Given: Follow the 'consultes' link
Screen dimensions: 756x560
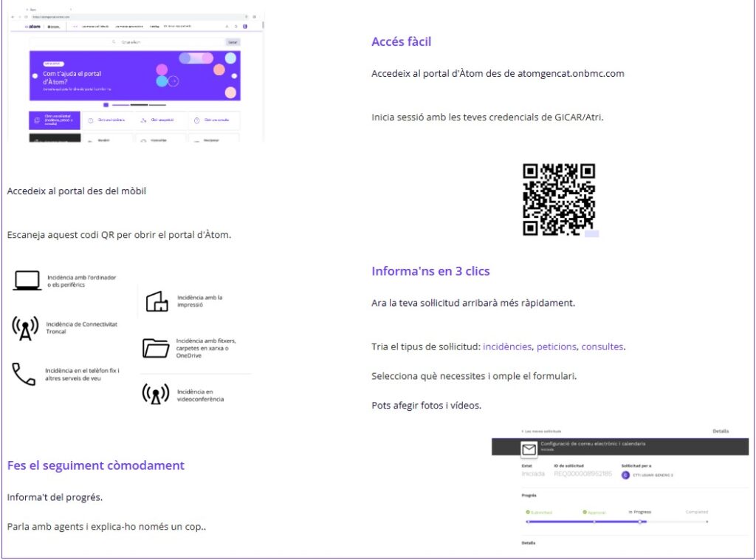Looking at the screenshot, I should [602, 346].
